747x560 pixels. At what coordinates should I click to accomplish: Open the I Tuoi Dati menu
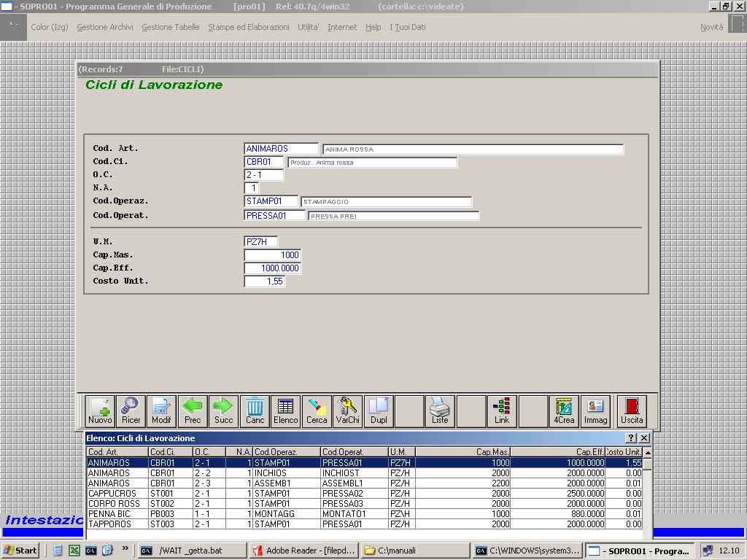click(x=407, y=27)
